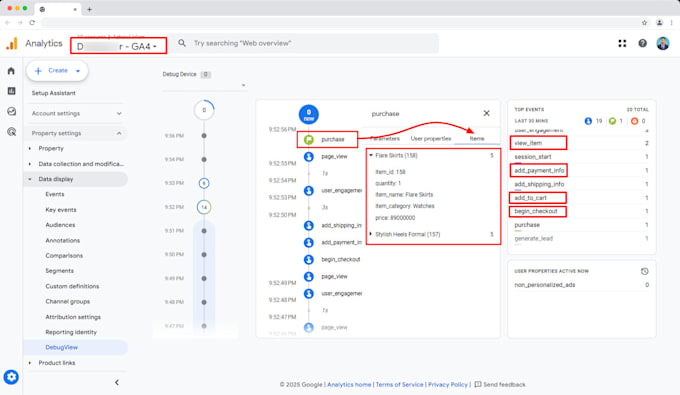Open the account profile avatar

click(x=663, y=43)
